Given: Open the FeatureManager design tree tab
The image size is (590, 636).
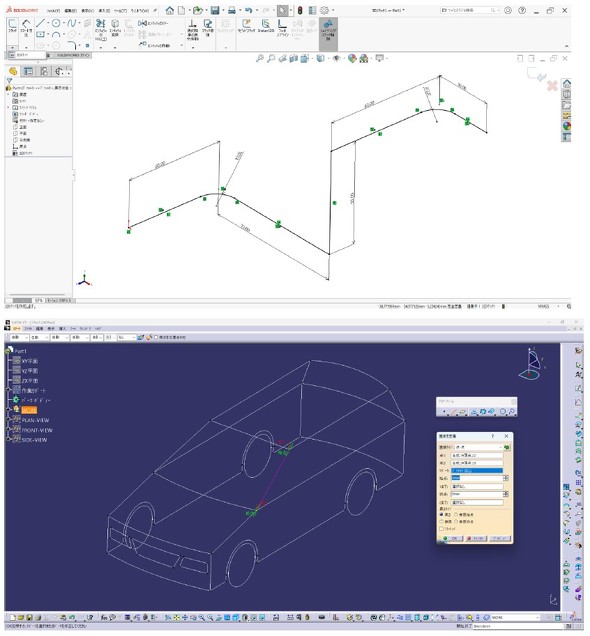Looking at the screenshot, I should point(13,71).
